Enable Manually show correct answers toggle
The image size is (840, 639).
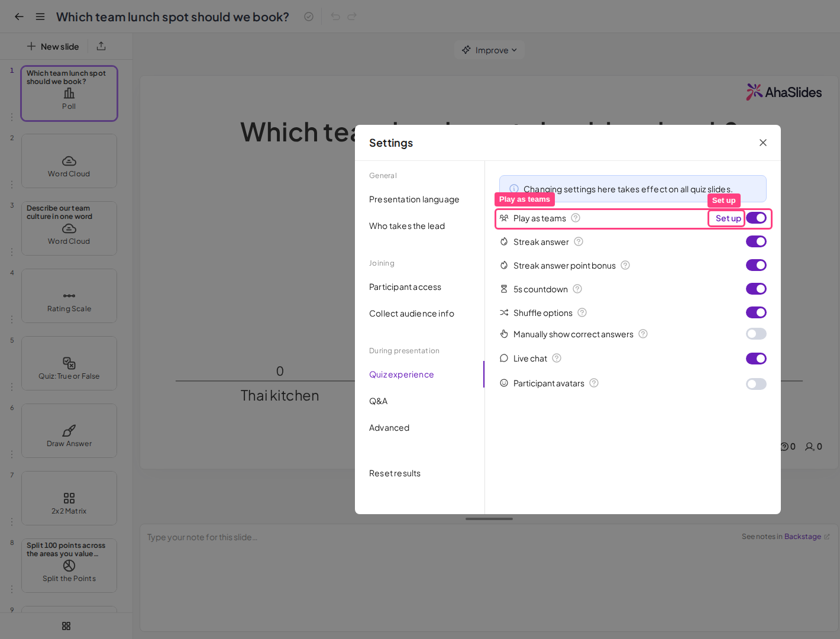[756, 334]
